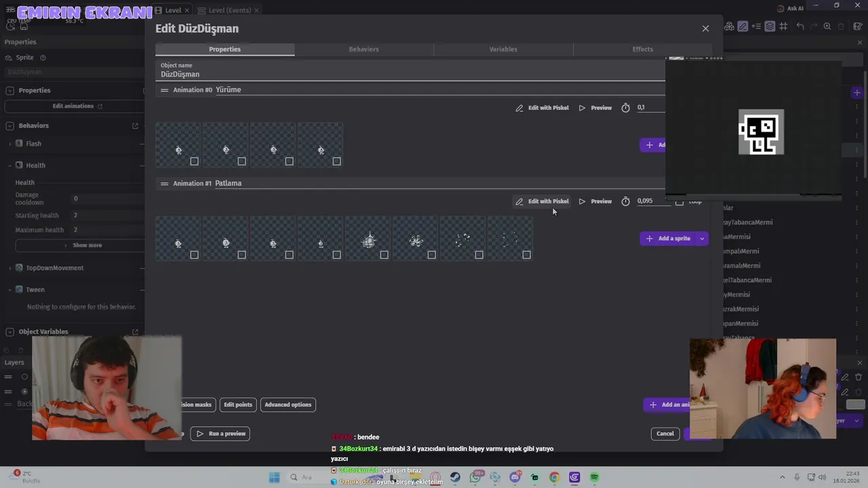Click the purple plus add object icon
This screenshot has height=488, width=868.
coord(857,92)
